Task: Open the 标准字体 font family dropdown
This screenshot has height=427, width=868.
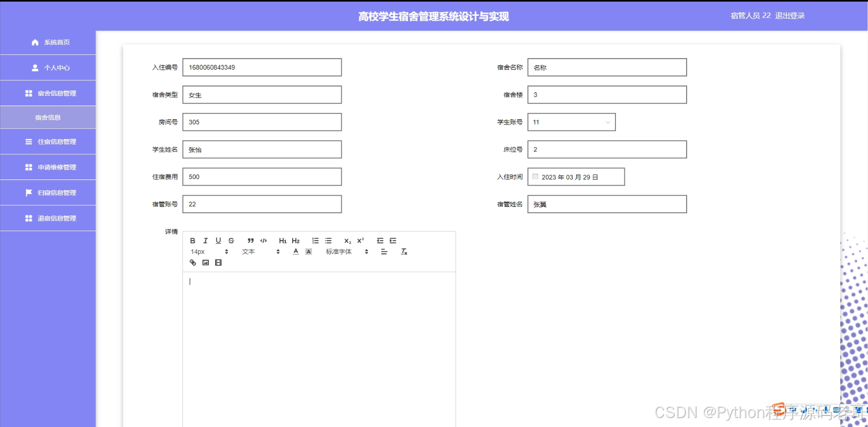Action: [x=347, y=252]
